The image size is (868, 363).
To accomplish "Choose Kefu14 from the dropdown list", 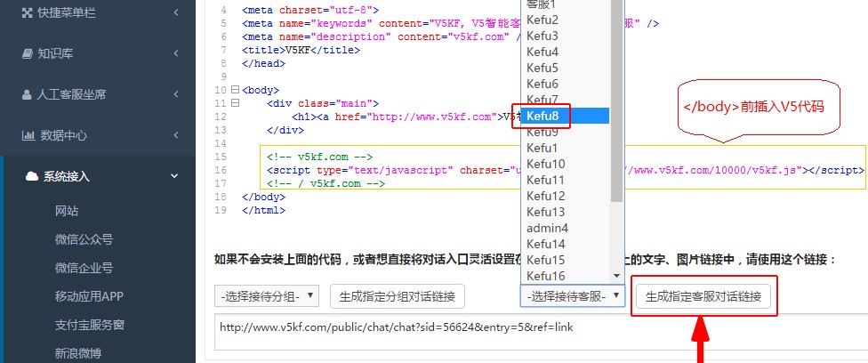I will (x=566, y=244).
